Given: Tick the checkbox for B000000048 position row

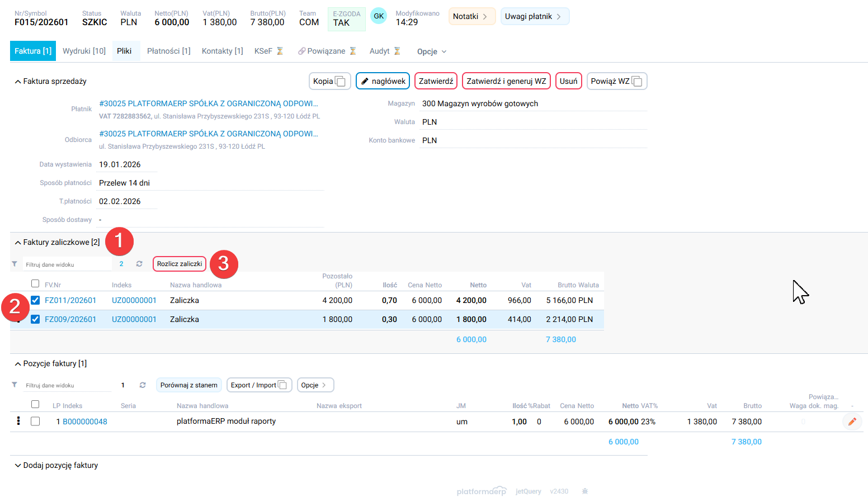Looking at the screenshot, I should click(x=35, y=422).
